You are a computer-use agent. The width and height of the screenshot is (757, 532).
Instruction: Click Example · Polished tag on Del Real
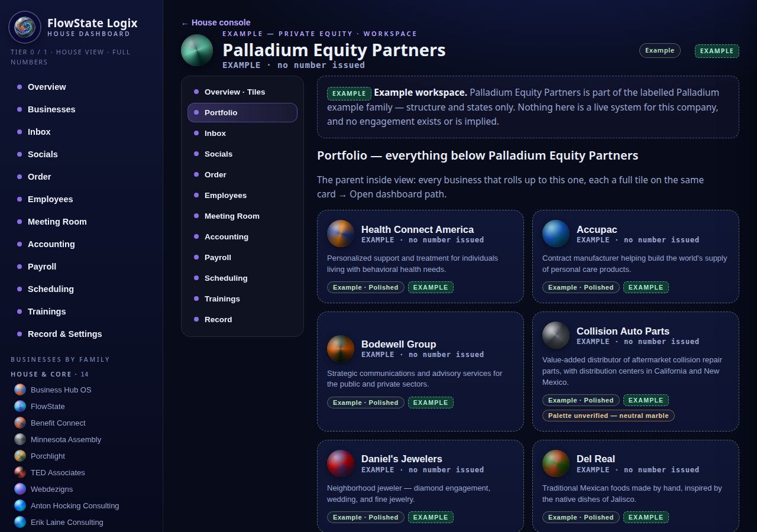pos(581,517)
